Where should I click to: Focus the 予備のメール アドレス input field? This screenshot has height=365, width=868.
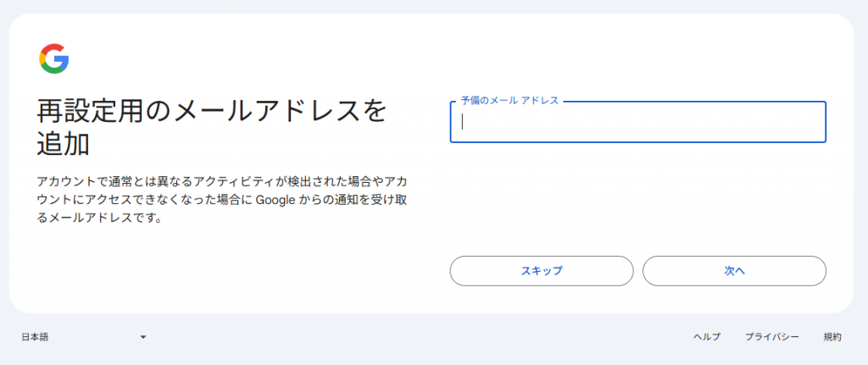[637, 123]
